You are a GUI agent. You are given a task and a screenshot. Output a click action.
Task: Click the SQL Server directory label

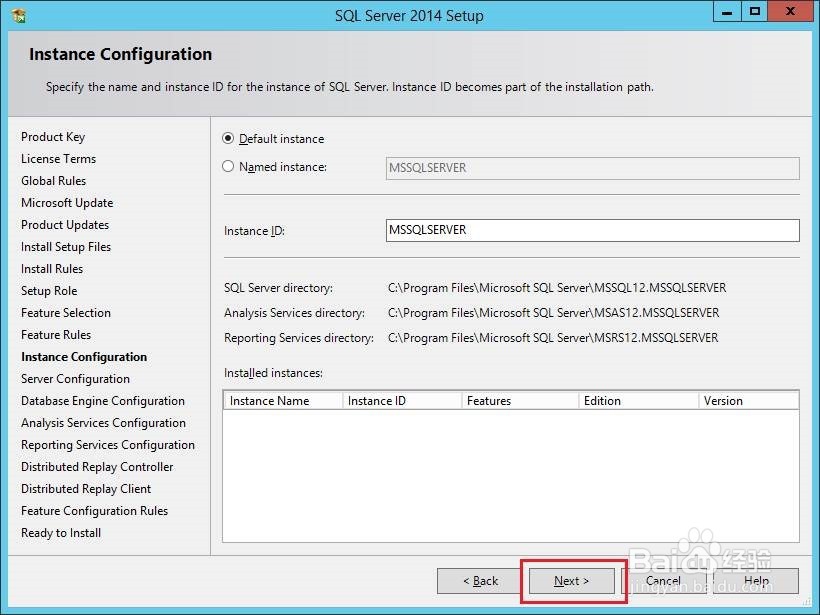point(278,288)
